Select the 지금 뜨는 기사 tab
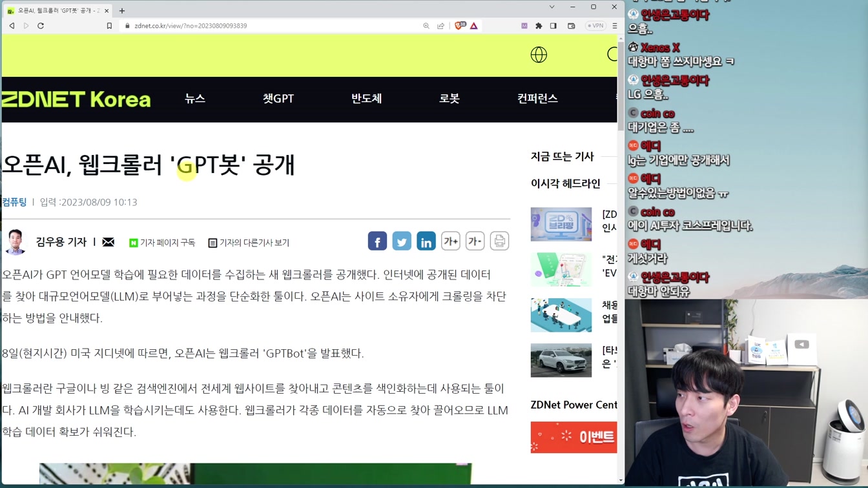Image resolution: width=868 pixels, height=488 pixels. tap(563, 156)
